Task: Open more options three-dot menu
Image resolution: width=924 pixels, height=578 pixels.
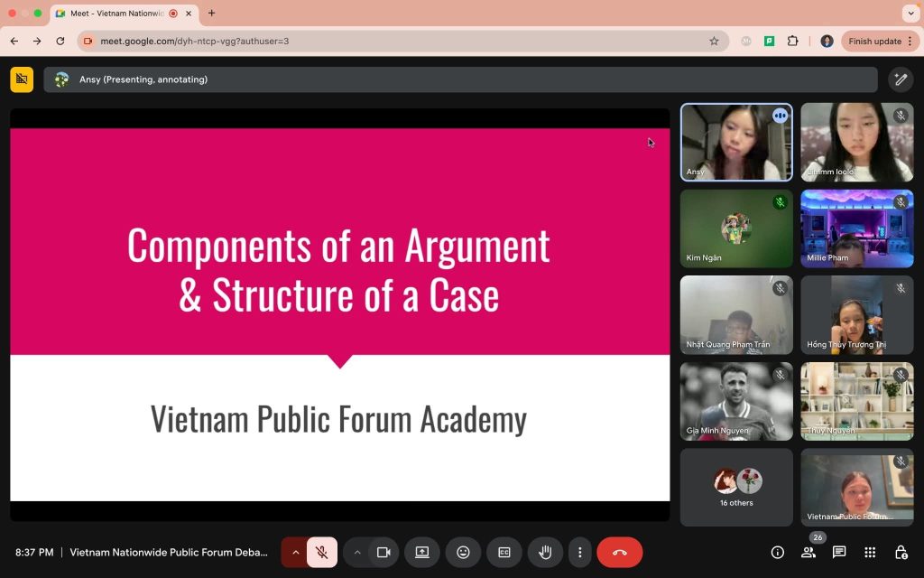Action: pyautogui.click(x=580, y=553)
